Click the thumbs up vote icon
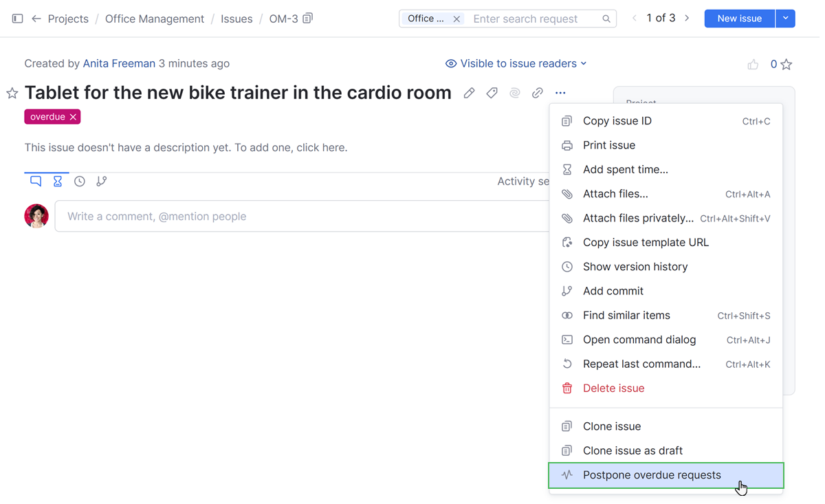The width and height of the screenshot is (825, 504). [753, 65]
